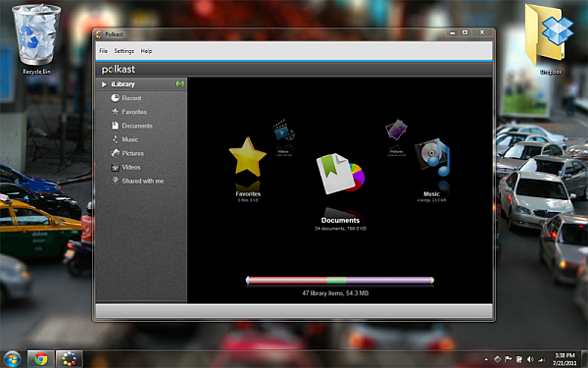Image resolution: width=588 pixels, height=368 pixels.
Task: Open Music in the sidebar list
Action: (x=129, y=139)
